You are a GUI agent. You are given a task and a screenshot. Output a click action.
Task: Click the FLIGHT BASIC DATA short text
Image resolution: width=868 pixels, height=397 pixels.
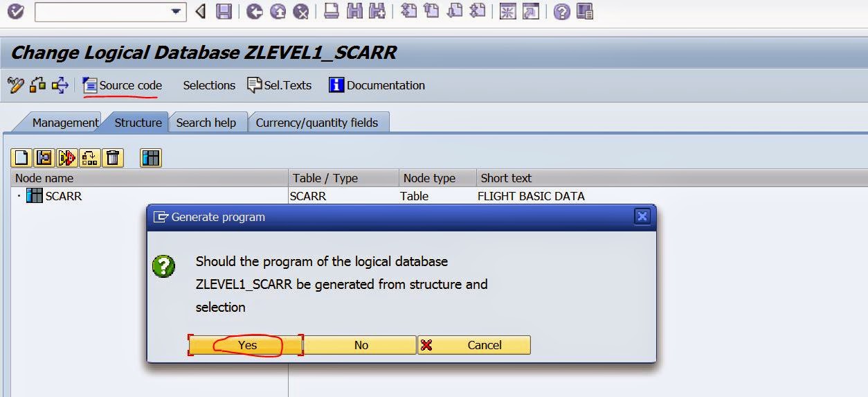531,196
